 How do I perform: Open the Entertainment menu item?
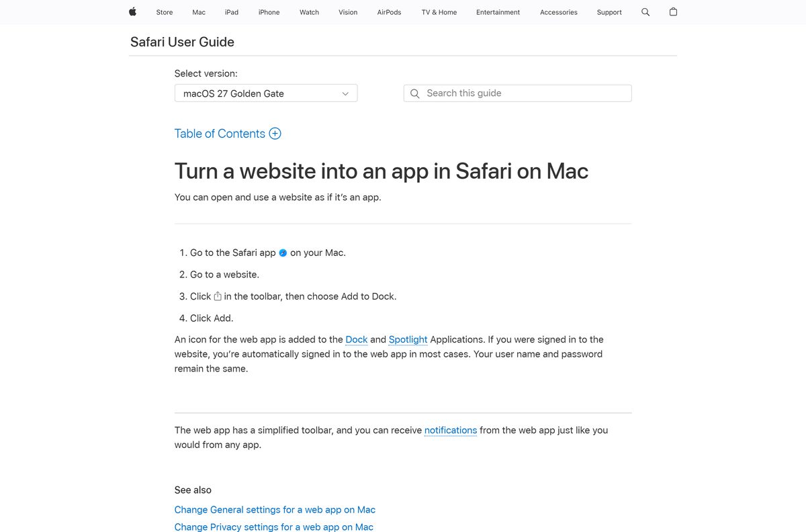click(x=498, y=12)
